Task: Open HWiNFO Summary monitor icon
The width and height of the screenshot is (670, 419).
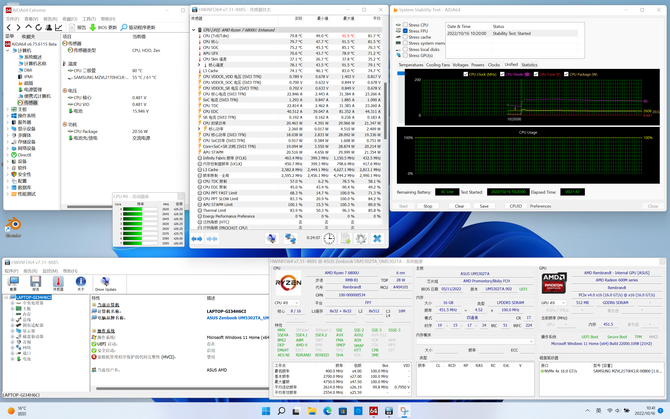Action: point(13,283)
